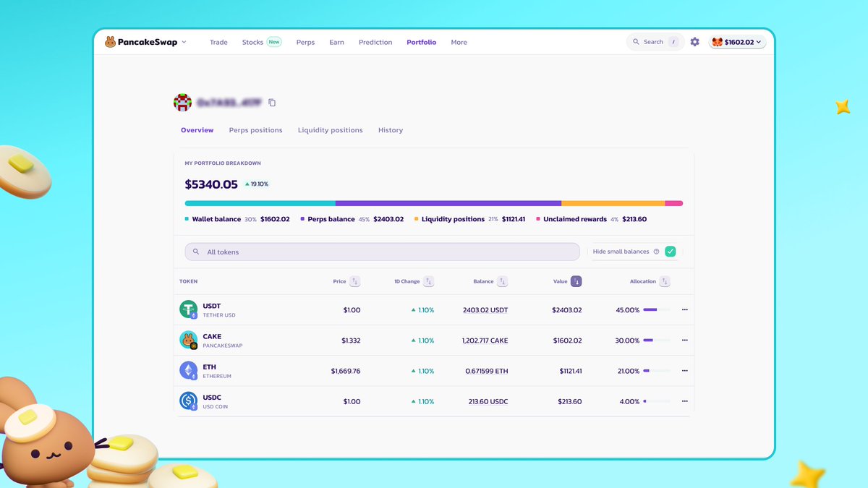Click the teal Wallet balance bar segment
The height and width of the screenshot is (488, 868).
click(x=260, y=204)
